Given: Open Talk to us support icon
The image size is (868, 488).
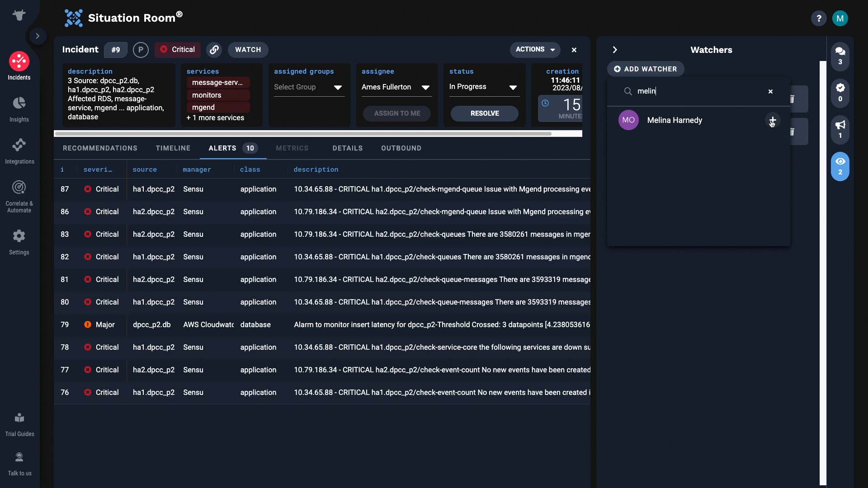Looking at the screenshot, I should (x=19, y=464).
